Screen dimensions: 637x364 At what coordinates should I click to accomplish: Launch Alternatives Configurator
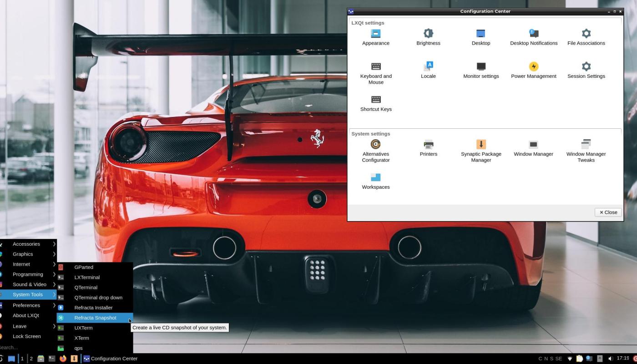375,151
